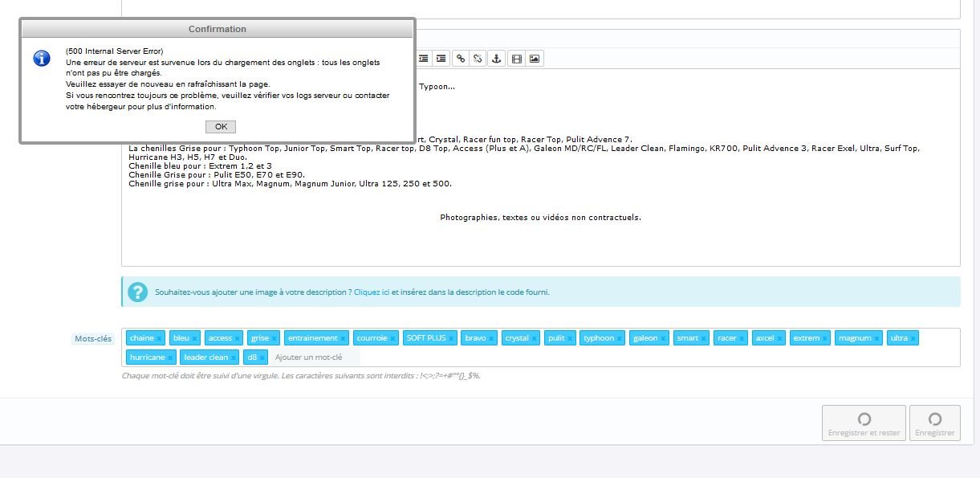The image size is (980, 478).
Task: Follow the 'Cliquez ici' link
Action: [x=372, y=292]
